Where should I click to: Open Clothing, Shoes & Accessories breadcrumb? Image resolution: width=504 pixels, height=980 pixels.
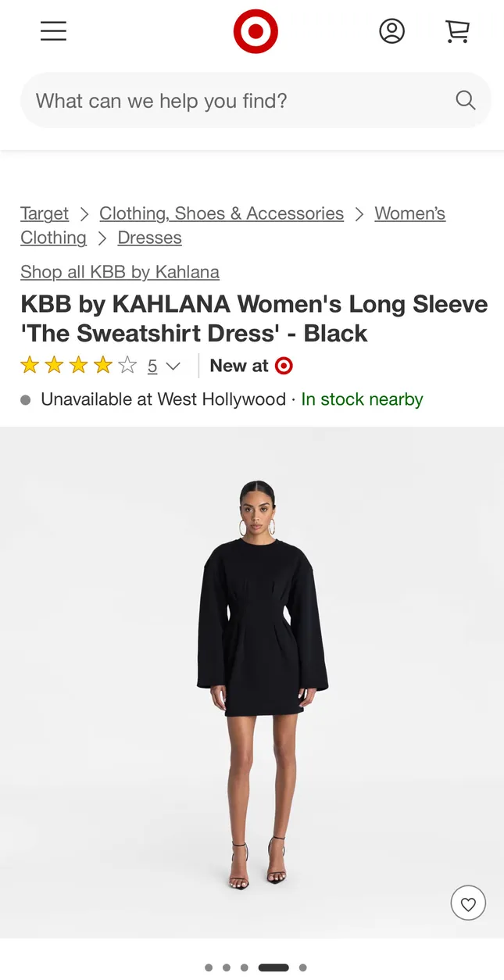click(221, 213)
